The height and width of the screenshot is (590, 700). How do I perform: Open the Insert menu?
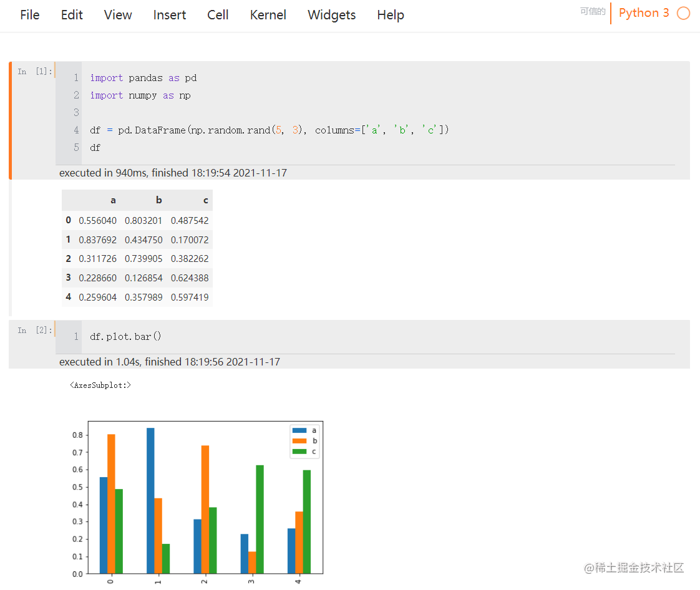click(x=169, y=15)
